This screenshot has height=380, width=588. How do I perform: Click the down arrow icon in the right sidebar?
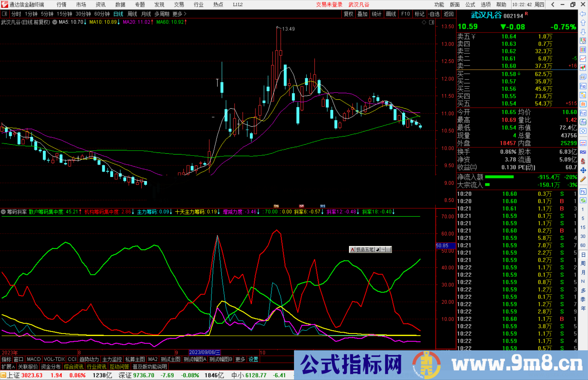tap(583, 32)
